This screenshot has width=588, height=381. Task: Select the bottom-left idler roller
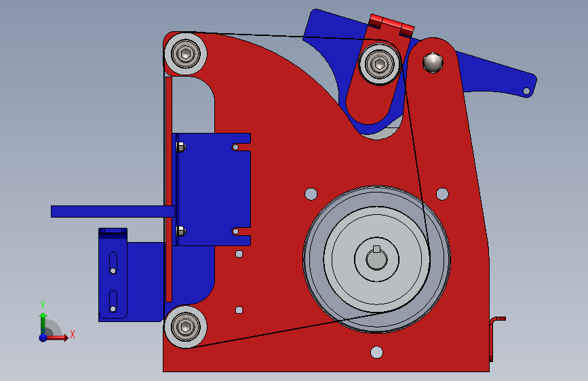[x=185, y=327]
